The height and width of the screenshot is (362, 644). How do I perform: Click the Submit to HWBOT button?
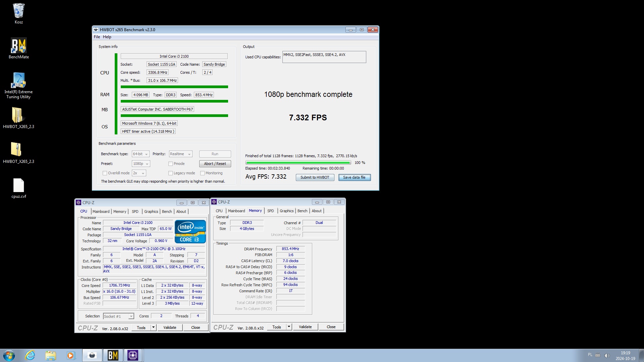[x=315, y=177]
